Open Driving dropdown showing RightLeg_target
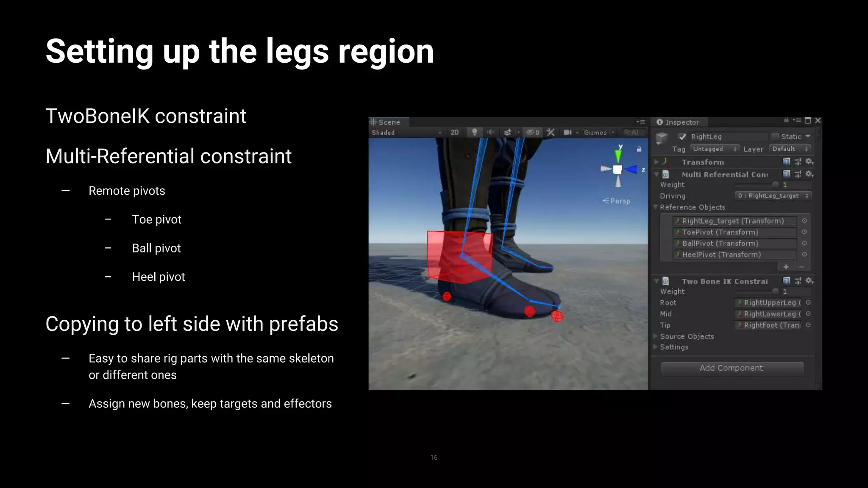Viewport: 868px width, 488px height. click(x=773, y=196)
